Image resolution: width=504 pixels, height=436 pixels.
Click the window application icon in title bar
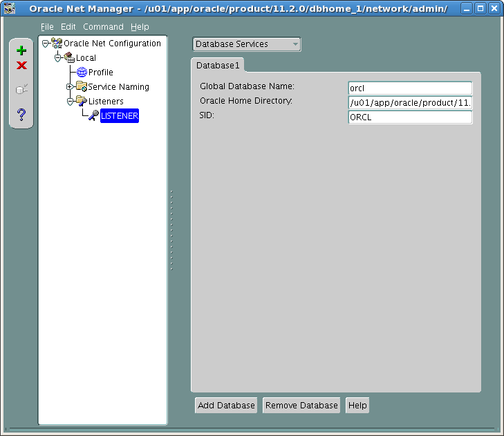[10, 8]
